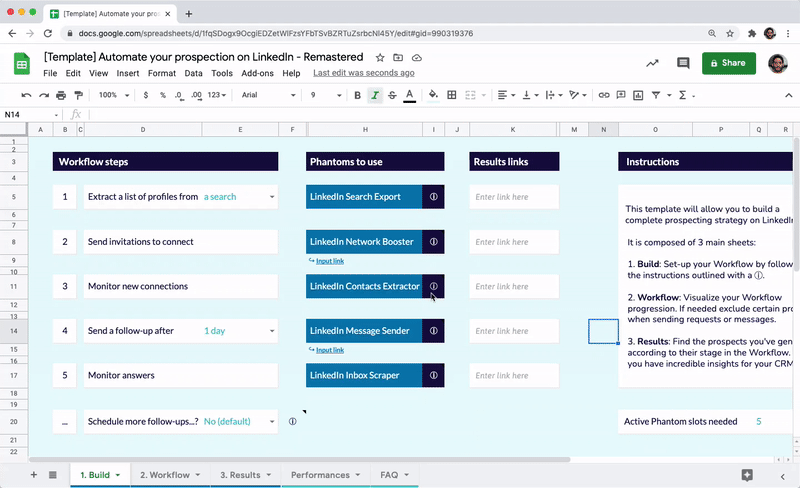Click the undo arrow

pos(25,95)
